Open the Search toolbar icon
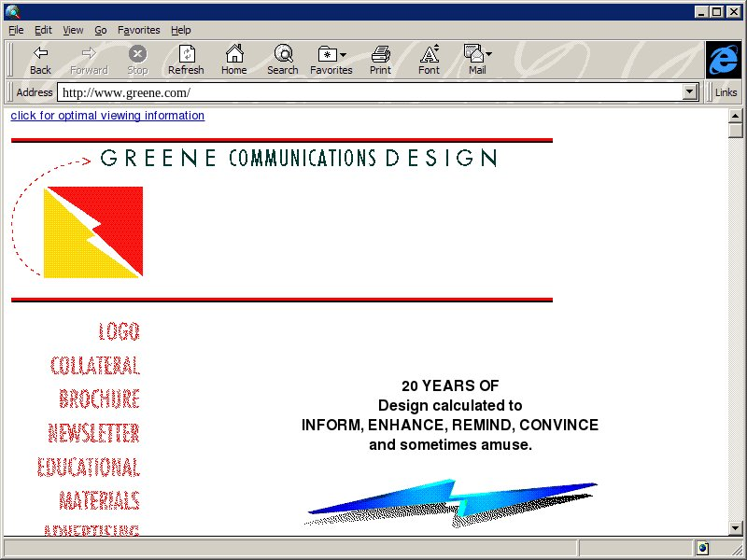The height and width of the screenshot is (560, 747). [282, 54]
